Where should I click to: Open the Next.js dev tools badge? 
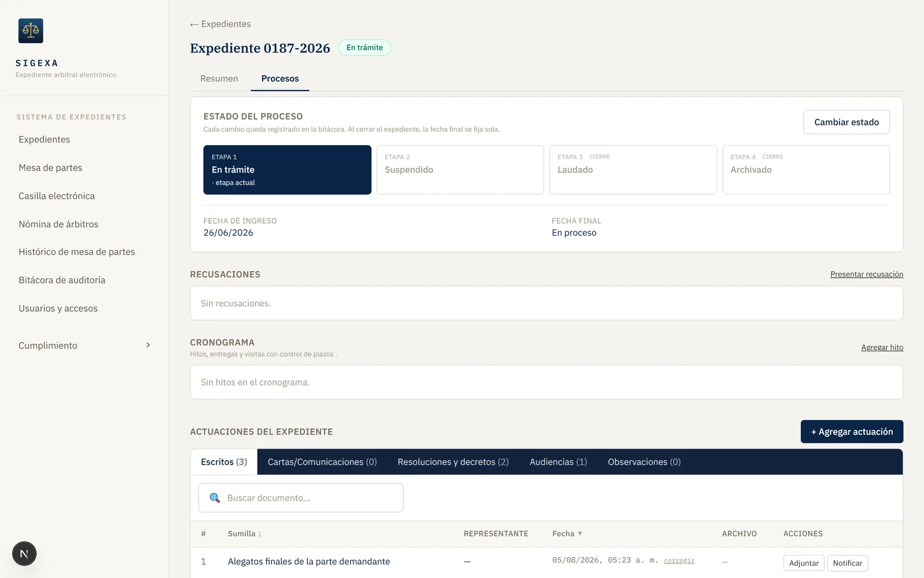[24, 554]
